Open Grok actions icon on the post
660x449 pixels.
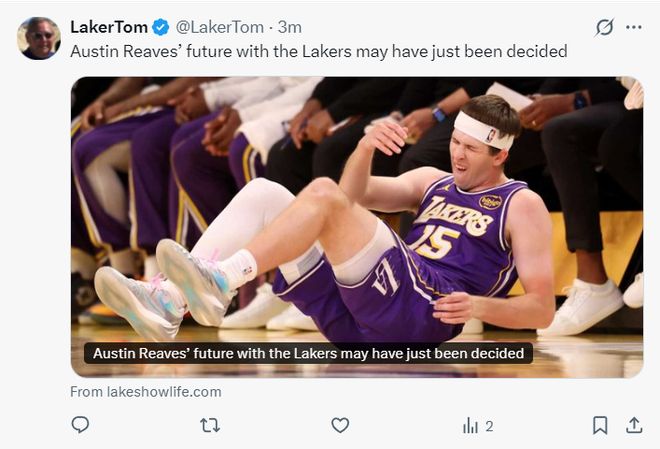604,27
